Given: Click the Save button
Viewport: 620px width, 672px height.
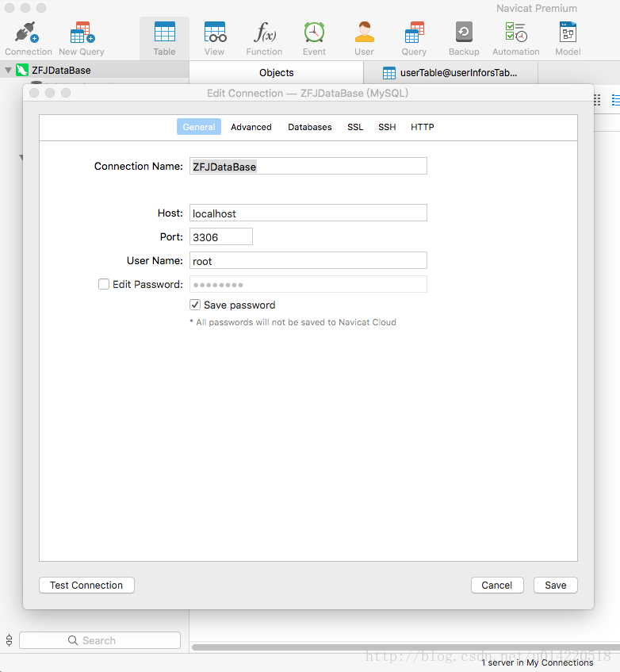Looking at the screenshot, I should point(555,585).
